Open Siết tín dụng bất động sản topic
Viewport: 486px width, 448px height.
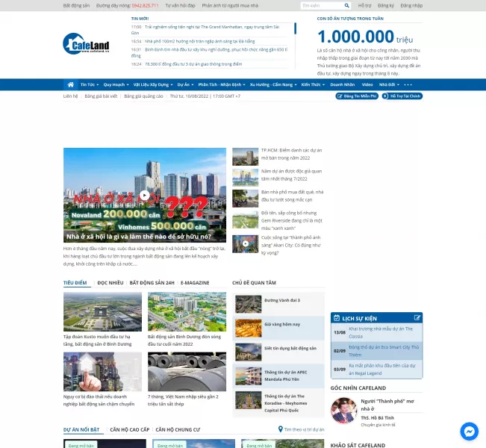[x=278, y=352]
